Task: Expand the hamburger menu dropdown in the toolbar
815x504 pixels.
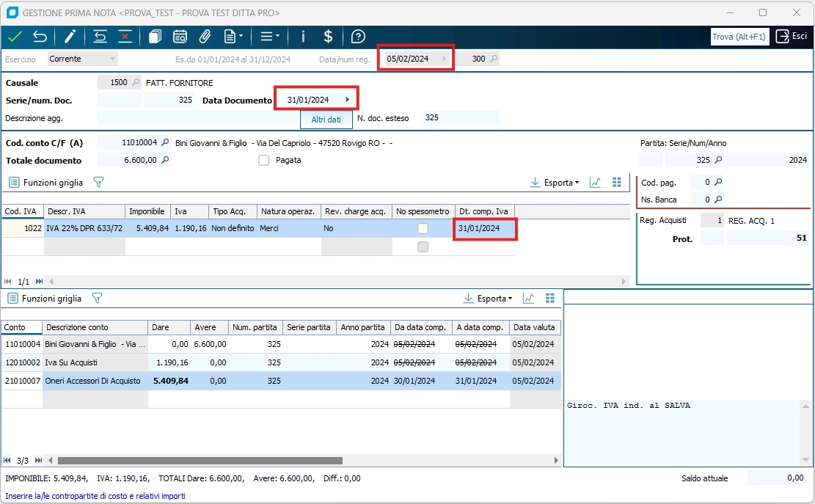Action: (270, 37)
